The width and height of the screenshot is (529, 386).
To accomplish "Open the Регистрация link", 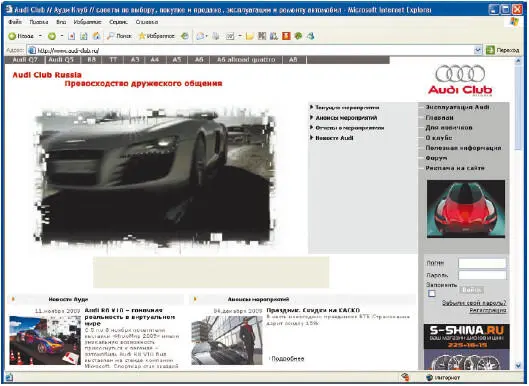I will pos(488,310).
